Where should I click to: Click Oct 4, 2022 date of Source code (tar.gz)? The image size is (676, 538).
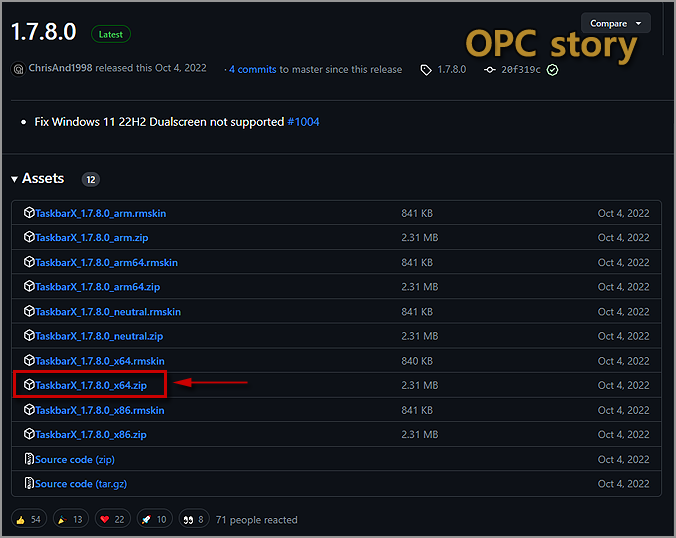tap(623, 484)
